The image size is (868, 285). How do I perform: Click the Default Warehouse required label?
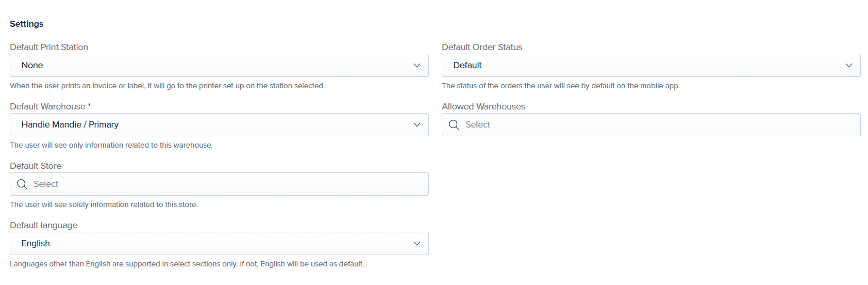(x=51, y=106)
